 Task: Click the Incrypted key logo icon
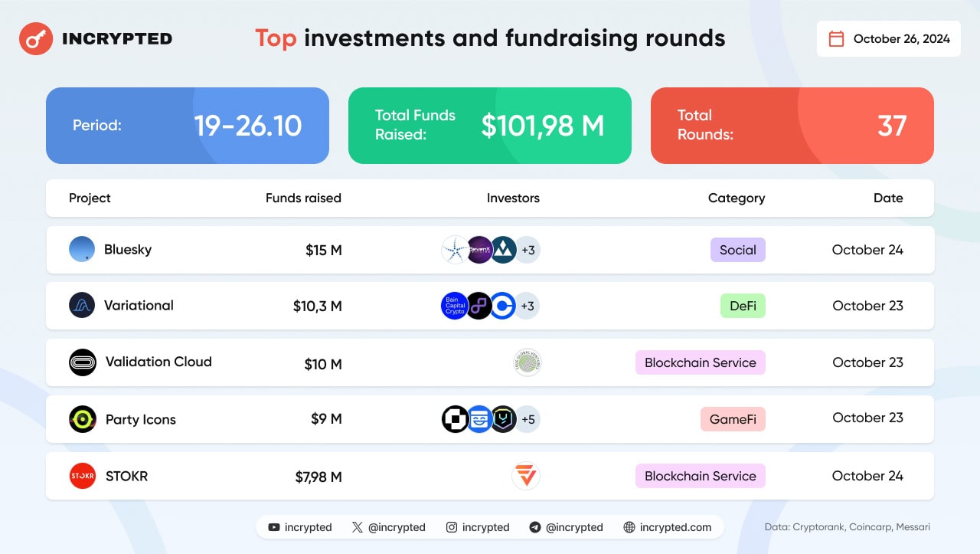[35, 38]
